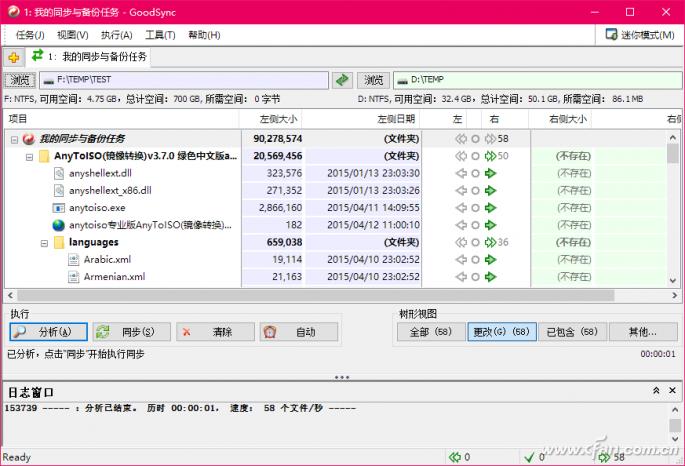Set anyshellext.dll to copy left arrow
The image size is (685, 466).
point(461,173)
